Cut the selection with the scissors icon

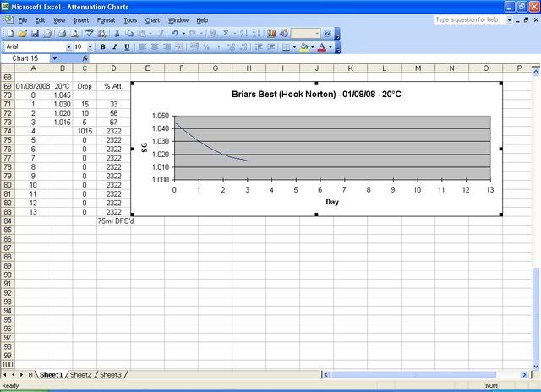point(117,34)
